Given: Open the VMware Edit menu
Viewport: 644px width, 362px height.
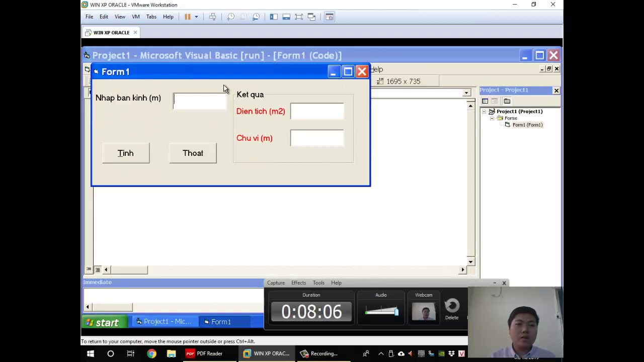Looking at the screenshot, I should click(104, 17).
